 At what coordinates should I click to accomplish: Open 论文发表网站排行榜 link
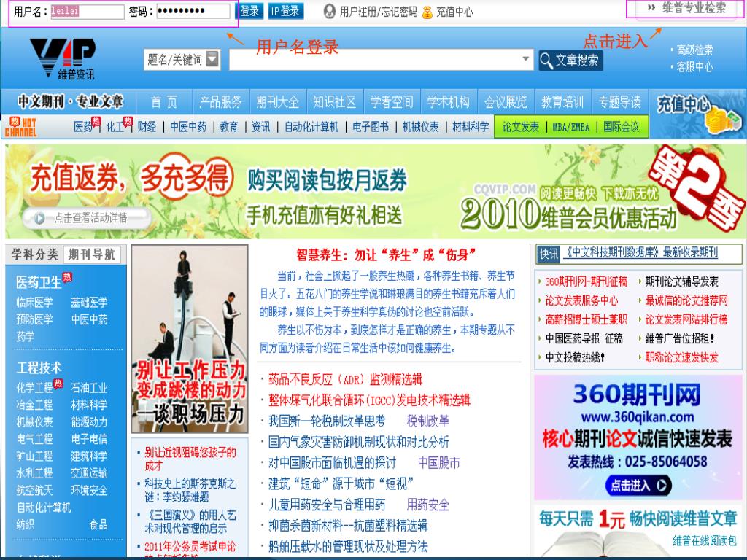point(686,319)
